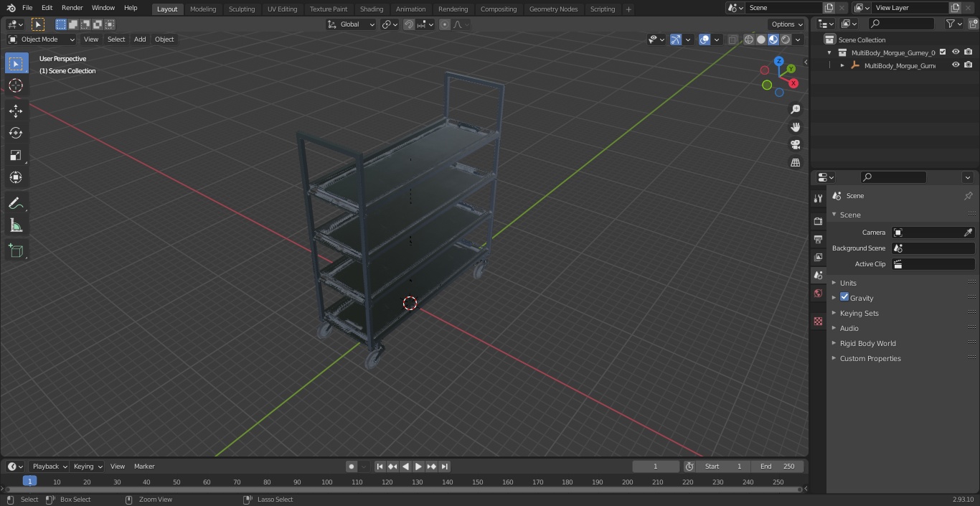Open the Global transform orientation dropdown

[x=351, y=24]
